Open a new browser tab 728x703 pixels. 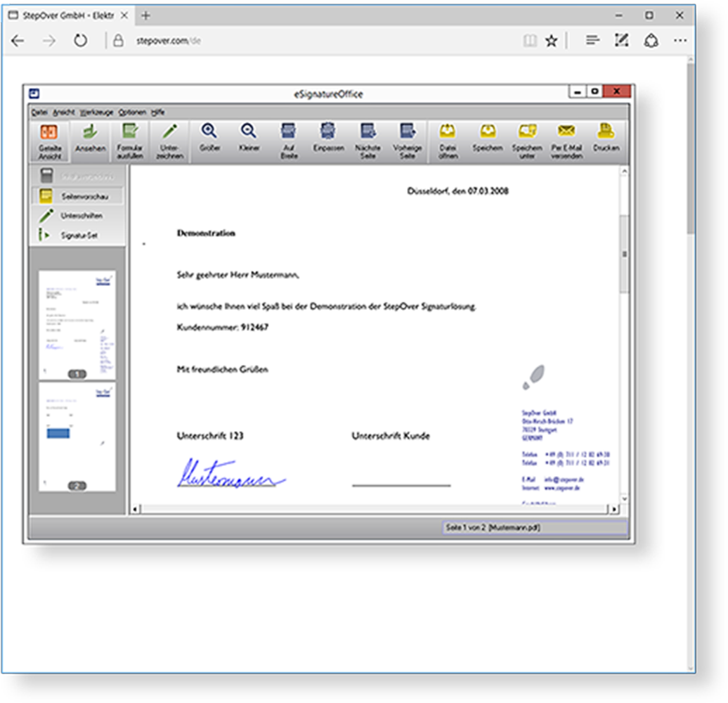pyautogui.click(x=145, y=15)
